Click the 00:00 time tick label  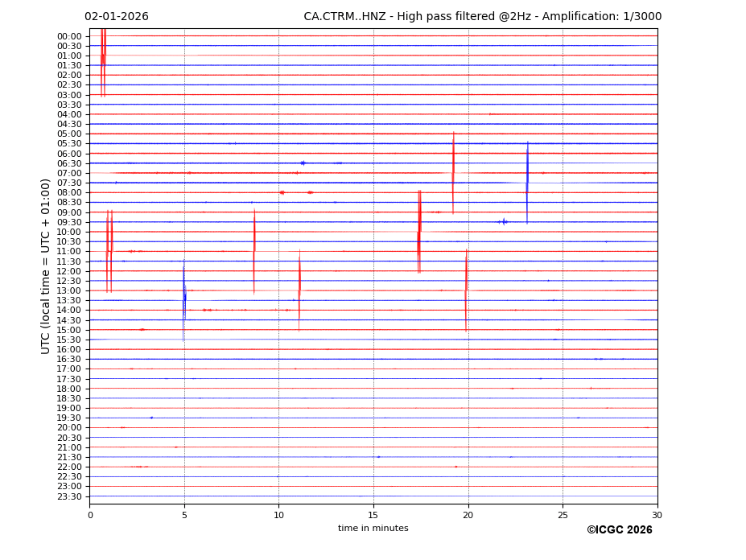point(68,36)
